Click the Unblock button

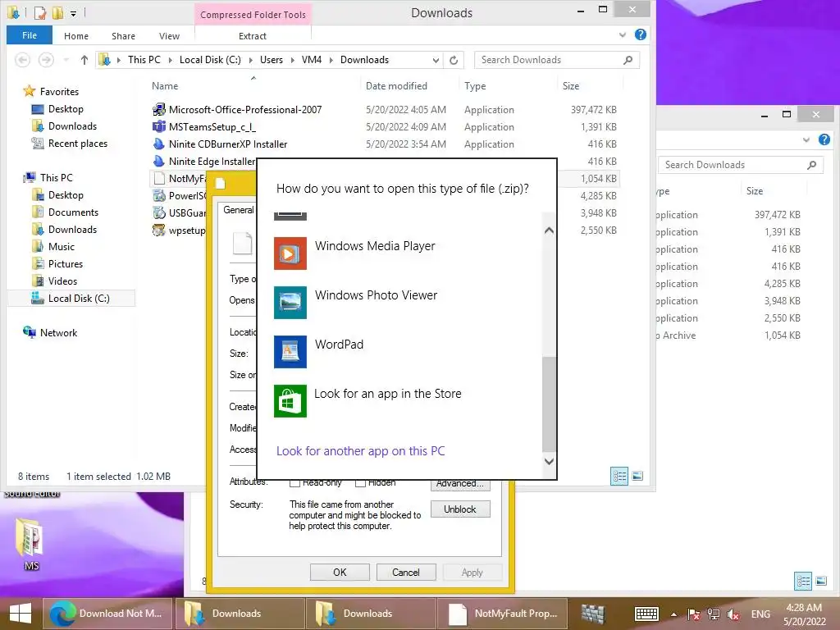pyautogui.click(x=459, y=509)
